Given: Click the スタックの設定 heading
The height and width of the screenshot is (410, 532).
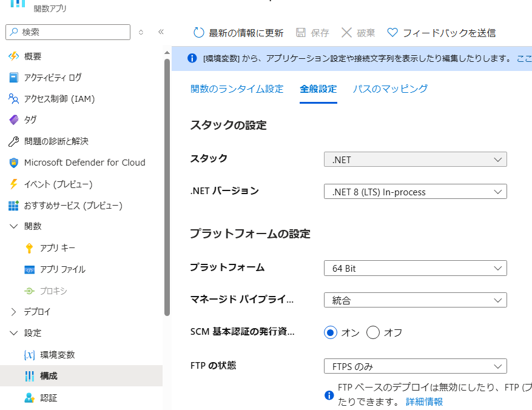Looking at the screenshot, I should 228,125.
